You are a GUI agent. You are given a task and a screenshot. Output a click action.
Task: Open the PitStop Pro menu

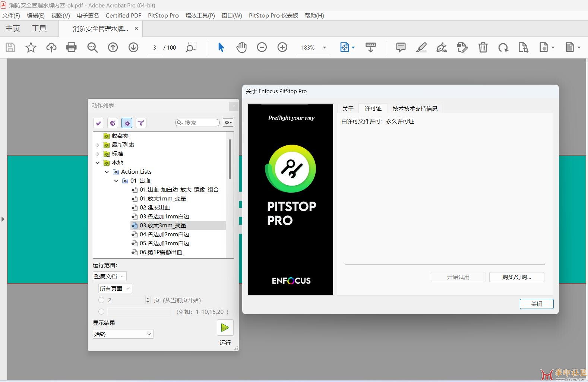pos(163,15)
